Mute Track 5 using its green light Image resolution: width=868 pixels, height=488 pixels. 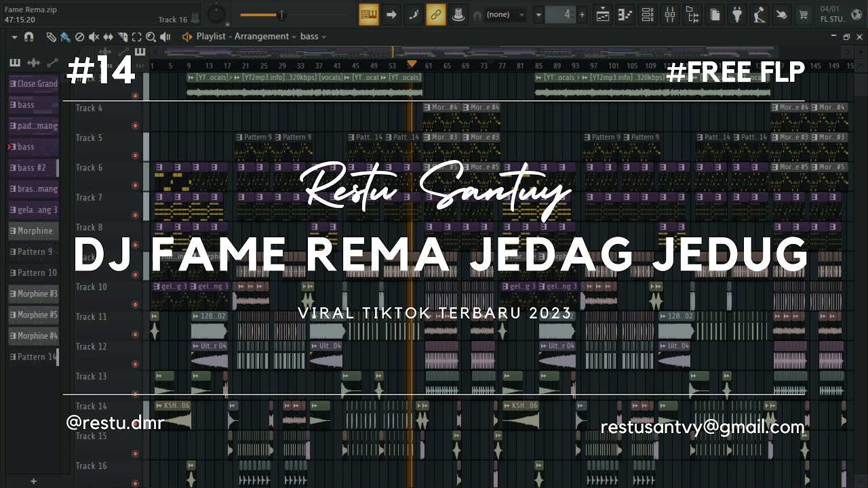135,155
